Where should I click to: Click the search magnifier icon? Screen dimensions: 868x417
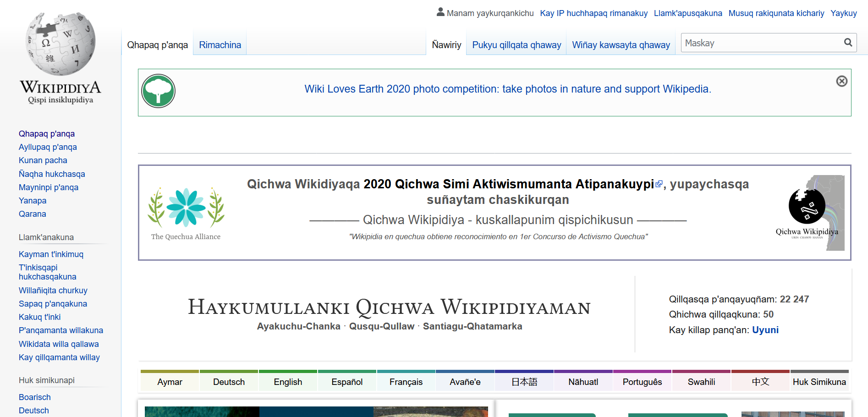click(x=848, y=43)
